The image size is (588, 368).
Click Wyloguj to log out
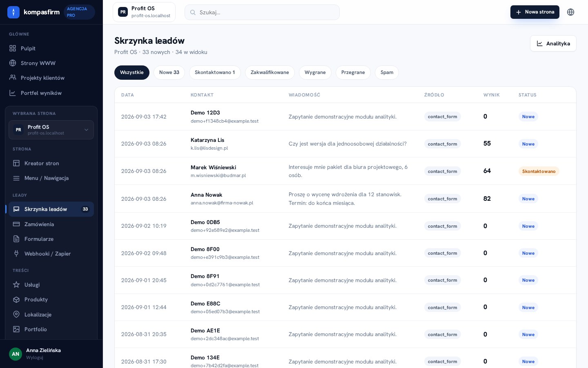tap(35, 357)
